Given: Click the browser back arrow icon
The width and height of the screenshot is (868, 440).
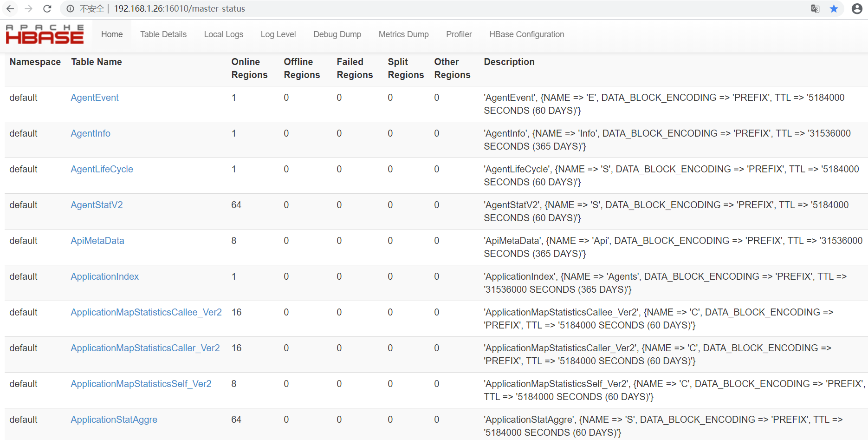Looking at the screenshot, I should pos(10,9).
